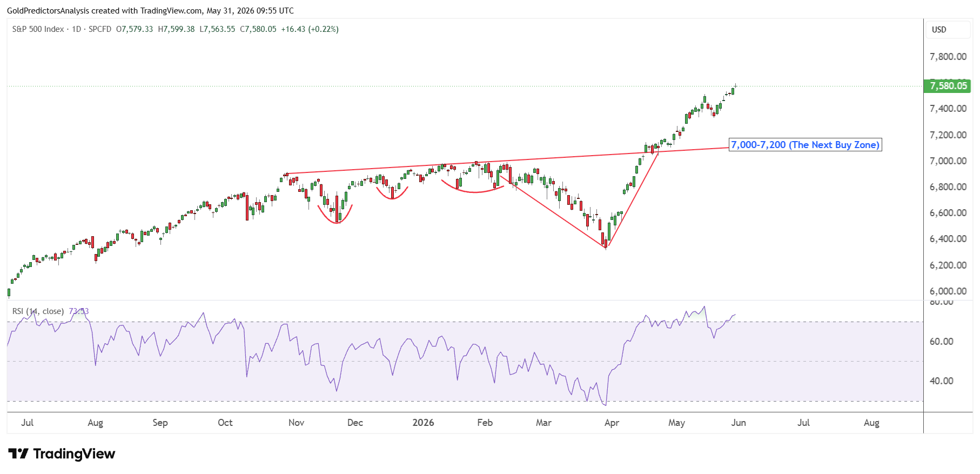Click the Sep label on time axis
Viewport: 980px width, 474px height.
[160, 423]
